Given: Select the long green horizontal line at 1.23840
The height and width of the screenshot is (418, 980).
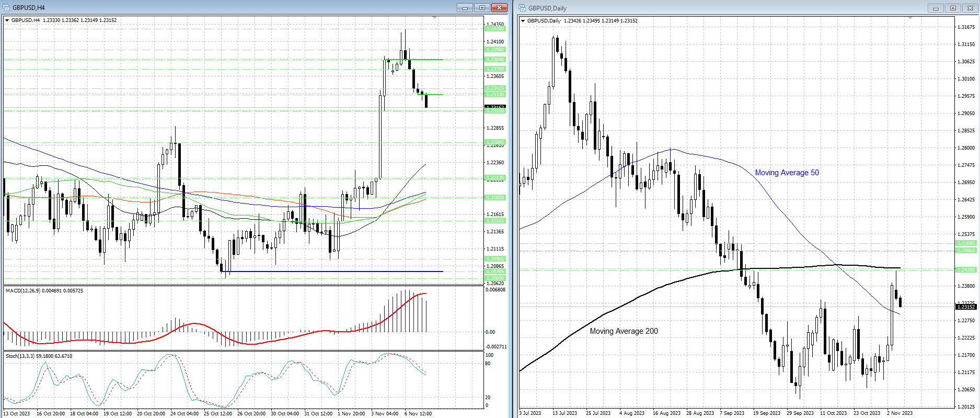Looking at the screenshot, I should click(x=414, y=60).
